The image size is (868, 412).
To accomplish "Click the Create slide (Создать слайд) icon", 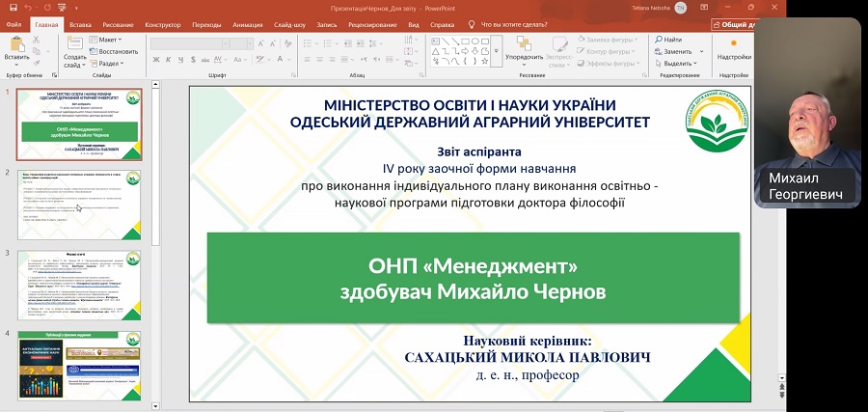I will (74, 45).
